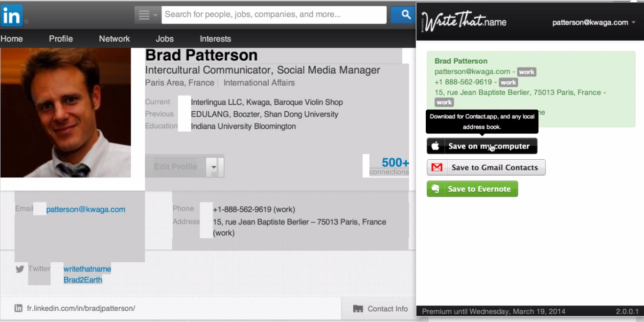Open the writethatname Twitter link
The height and width of the screenshot is (322, 644).
87,269
